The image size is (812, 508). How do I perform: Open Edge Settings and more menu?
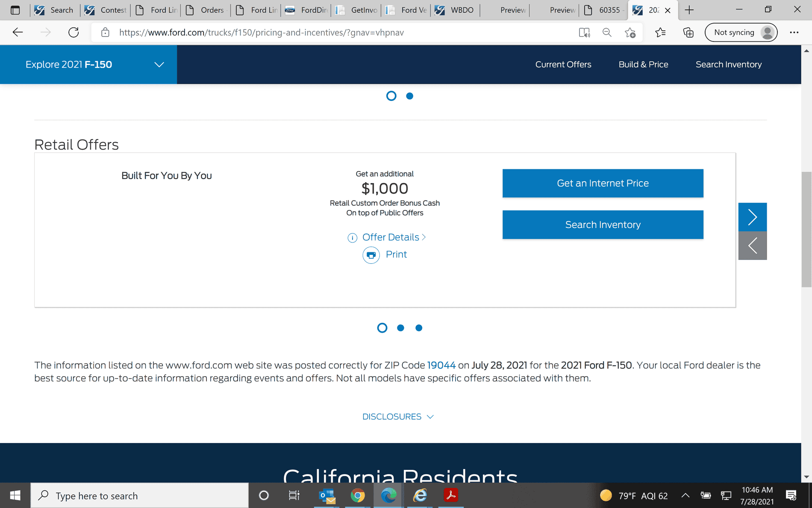794,32
